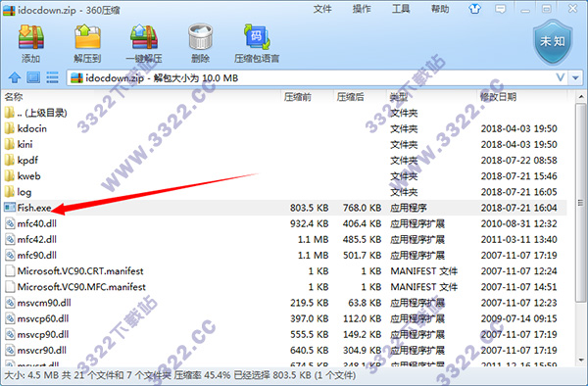Screen dimensions: 588x386
Task: Go up one level with blue arrow
Action: point(15,78)
